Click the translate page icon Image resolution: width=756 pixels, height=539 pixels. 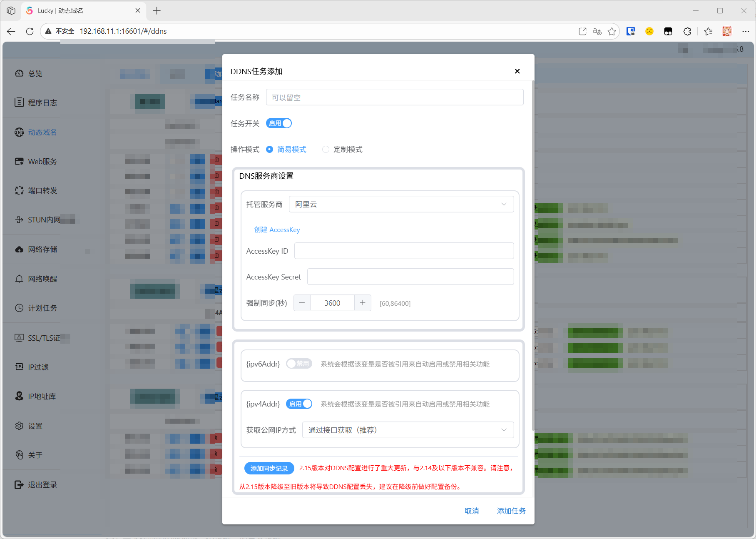[x=597, y=31]
